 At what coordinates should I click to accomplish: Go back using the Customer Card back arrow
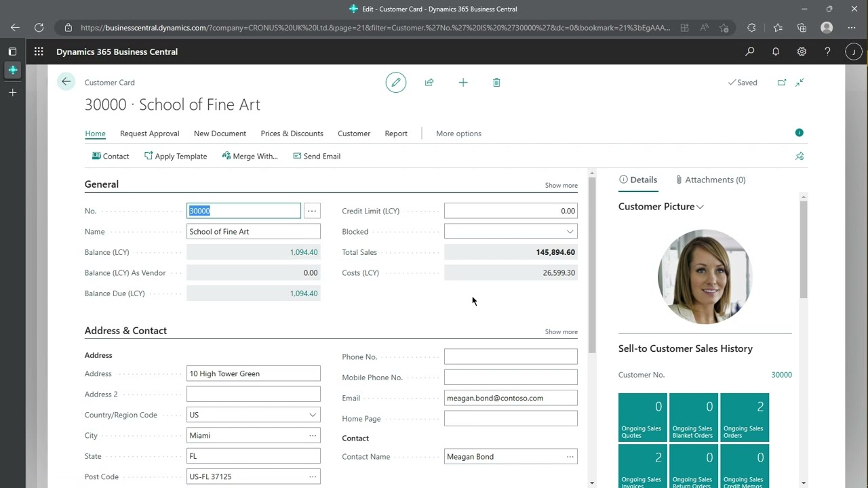(66, 82)
